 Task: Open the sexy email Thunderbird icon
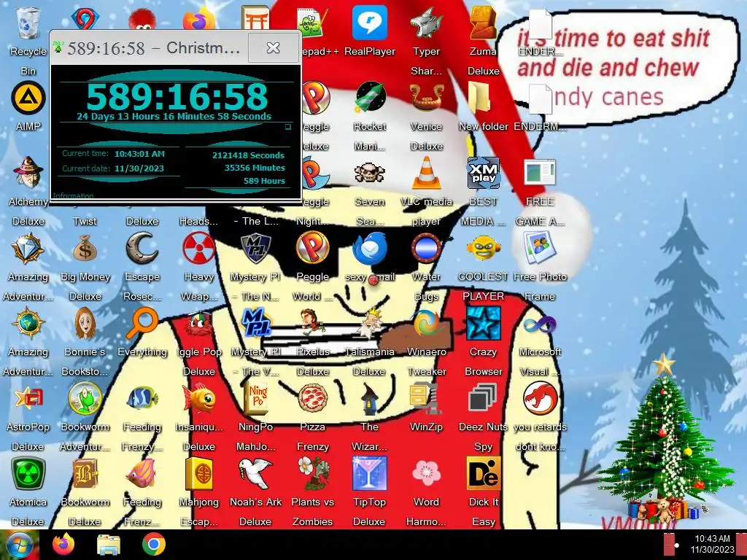(x=370, y=248)
